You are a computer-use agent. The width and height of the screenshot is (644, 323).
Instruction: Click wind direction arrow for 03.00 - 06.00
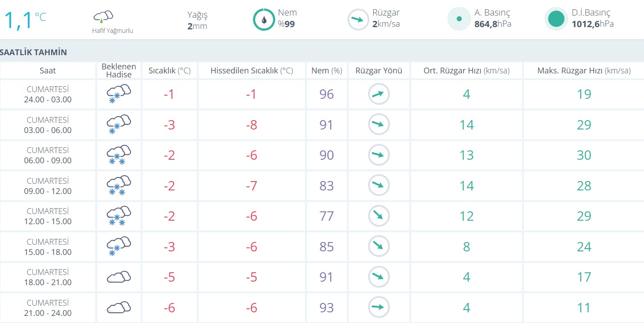point(379,125)
